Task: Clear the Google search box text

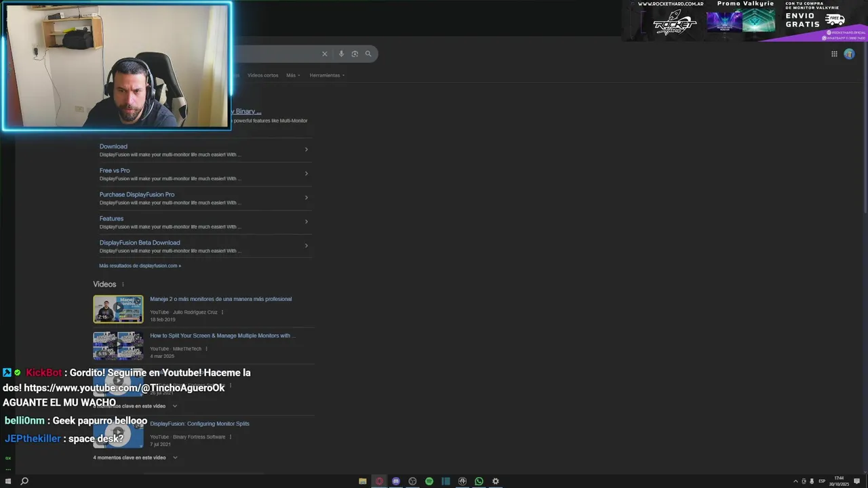Action: tap(324, 54)
